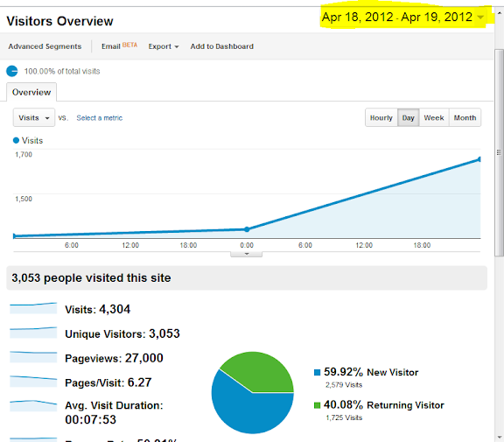Viewport: 504px width, 442px height.
Task: Open the Visits metric dropdown
Action: [x=34, y=117]
